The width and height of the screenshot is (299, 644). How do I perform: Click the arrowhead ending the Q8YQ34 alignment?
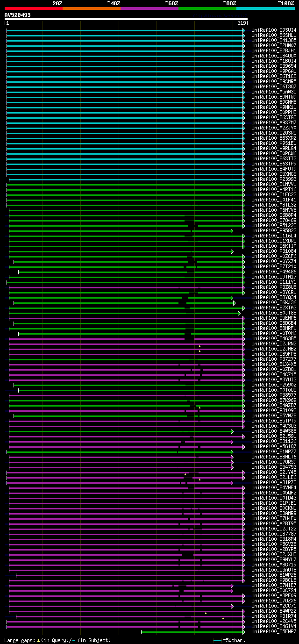pos(232,298)
